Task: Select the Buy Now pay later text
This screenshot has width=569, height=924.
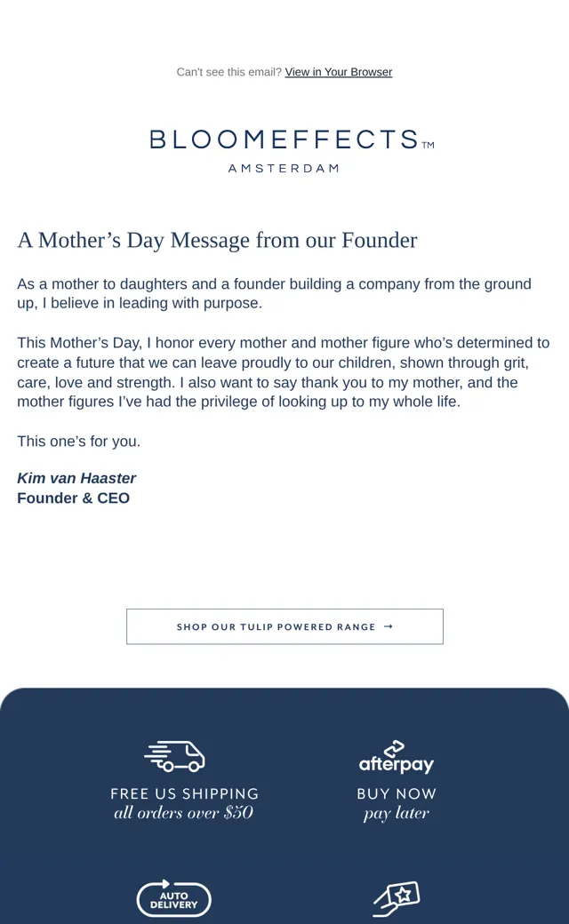Action: (x=397, y=803)
